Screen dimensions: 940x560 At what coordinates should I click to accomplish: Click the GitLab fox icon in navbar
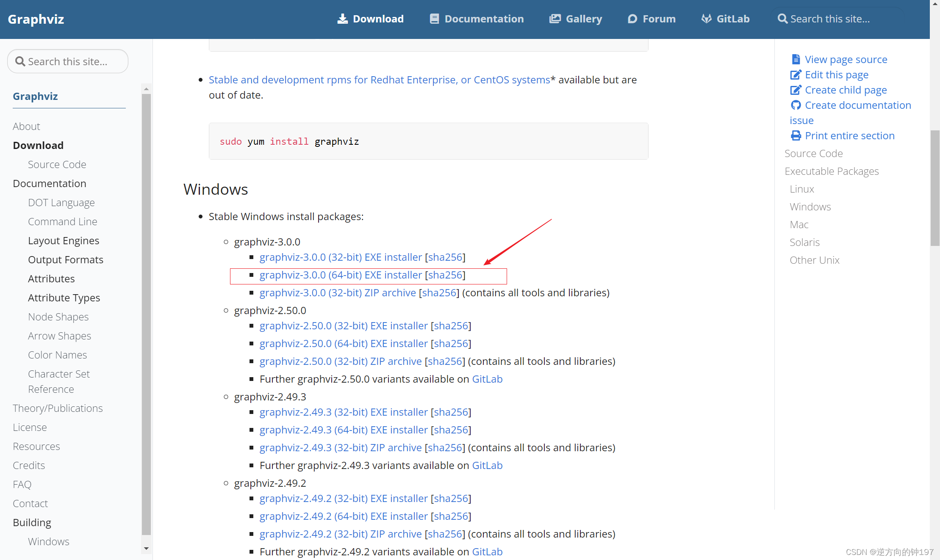(x=706, y=19)
